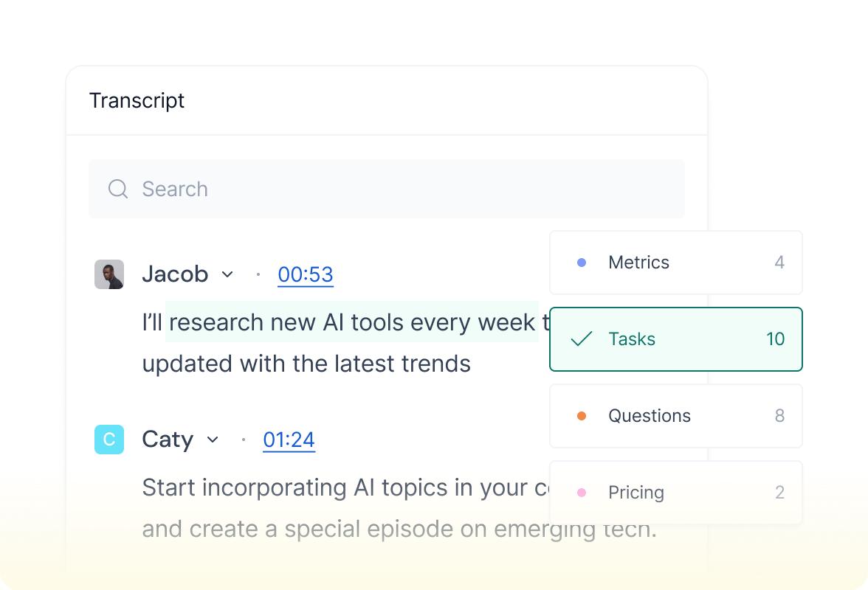
Task: Click the Tasks checkmark icon
Action: coord(582,339)
